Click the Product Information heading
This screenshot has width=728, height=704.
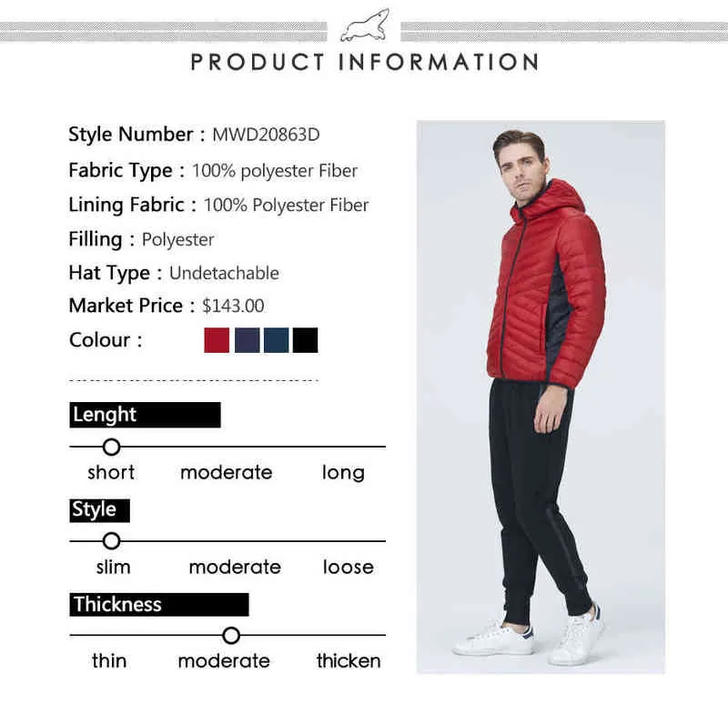[x=365, y=62]
